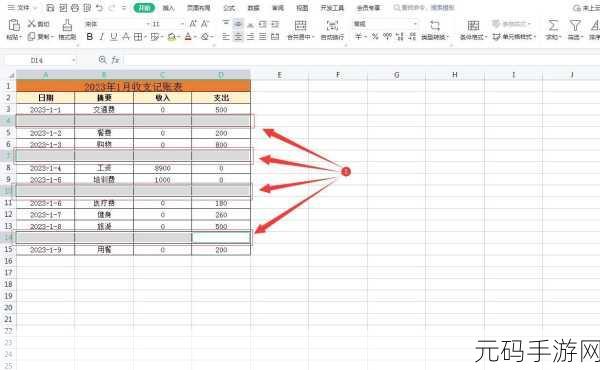Click the decrease decimal places icon
The height and width of the screenshot is (370, 600).
[x=412, y=37]
